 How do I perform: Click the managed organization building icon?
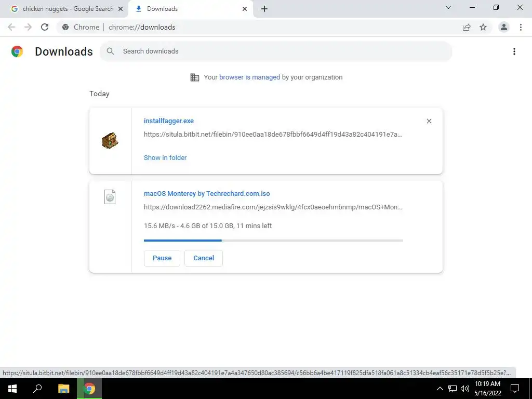tap(195, 77)
